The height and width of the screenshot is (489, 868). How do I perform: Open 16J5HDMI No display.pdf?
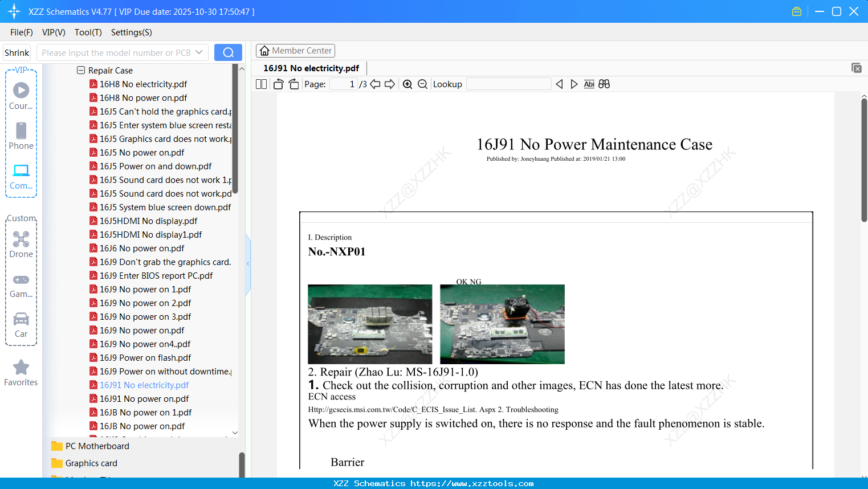(x=143, y=221)
